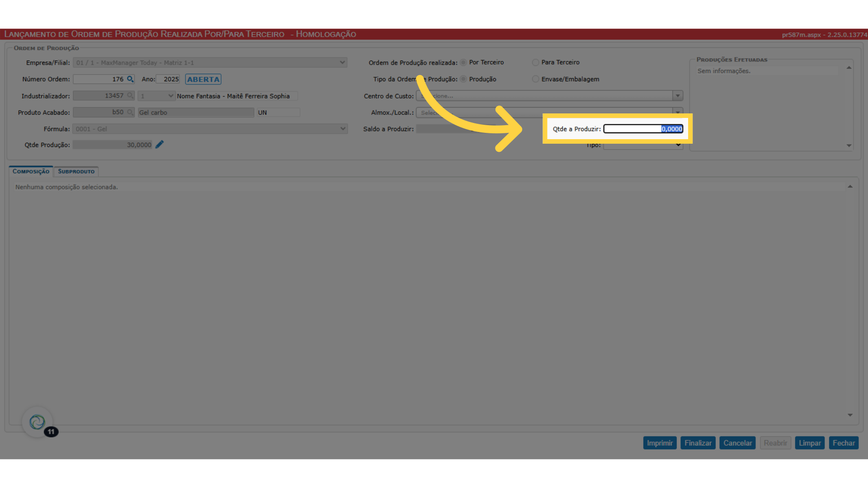Select the Para Terceiro radio option

(536, 62)
